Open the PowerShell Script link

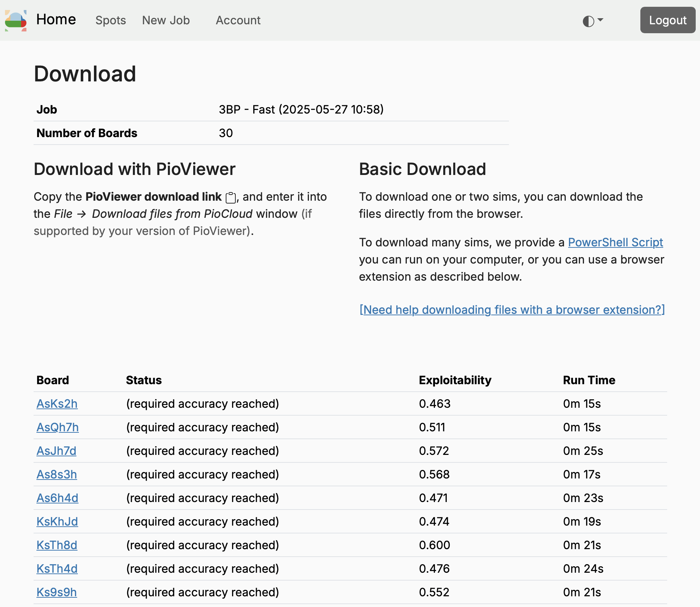(x=615, y=242)
